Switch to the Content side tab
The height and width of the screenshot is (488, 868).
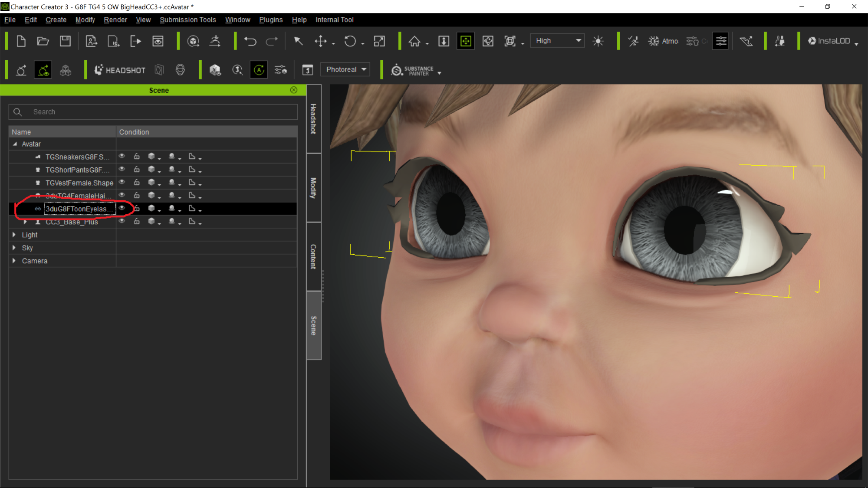coord(313,256)
